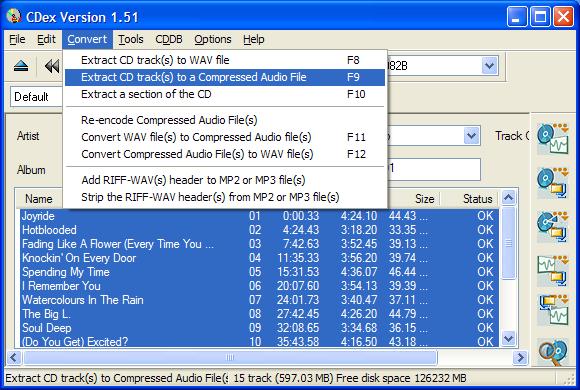This screenshot has height=390, width=580.
Task: Sort by the Status column header
Action: (469, 199)
